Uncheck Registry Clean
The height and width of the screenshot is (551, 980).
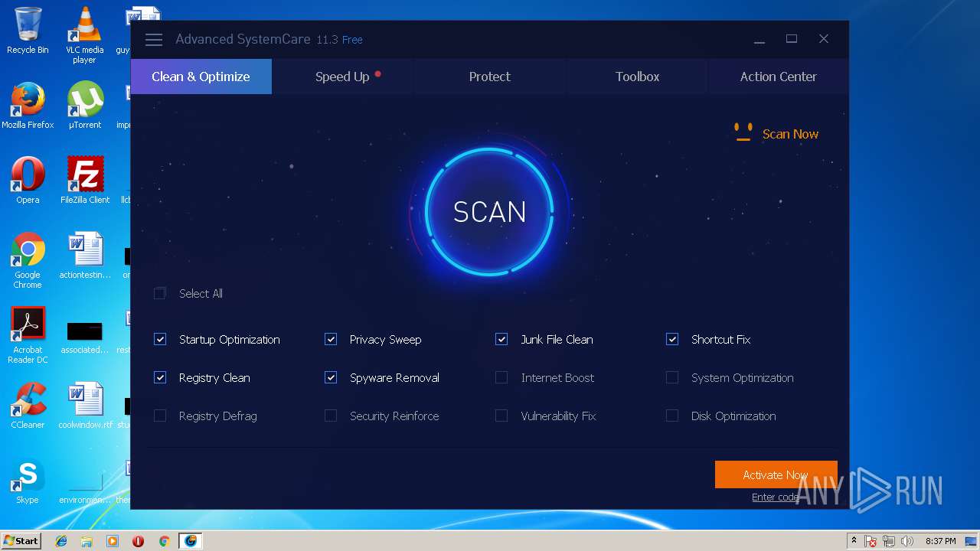[x=160, y=377]
